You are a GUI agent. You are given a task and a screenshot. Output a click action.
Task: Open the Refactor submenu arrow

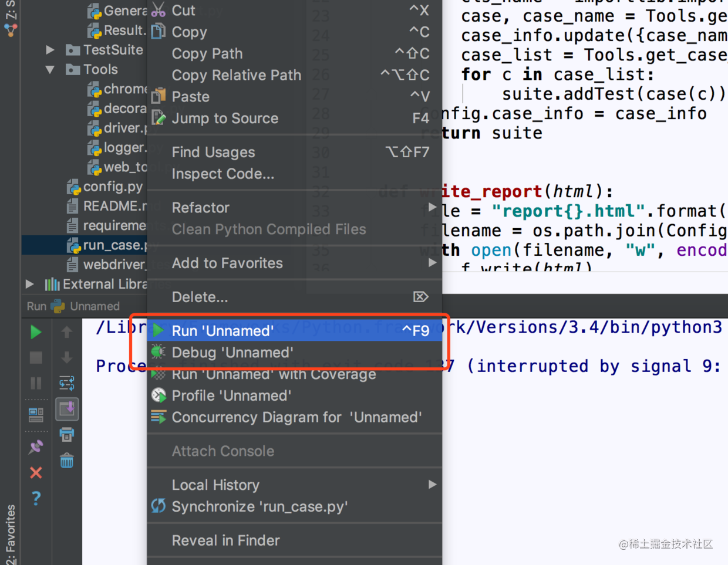[432, 207]
